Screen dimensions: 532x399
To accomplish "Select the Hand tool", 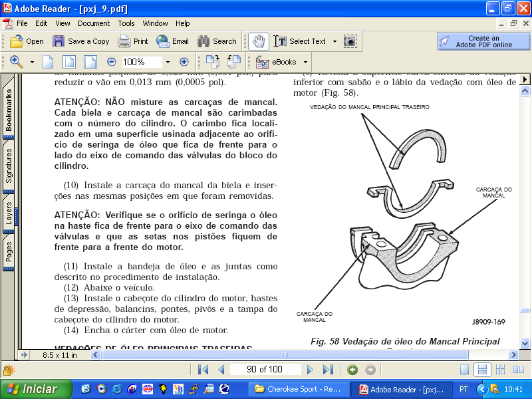I will pos(259,41).
